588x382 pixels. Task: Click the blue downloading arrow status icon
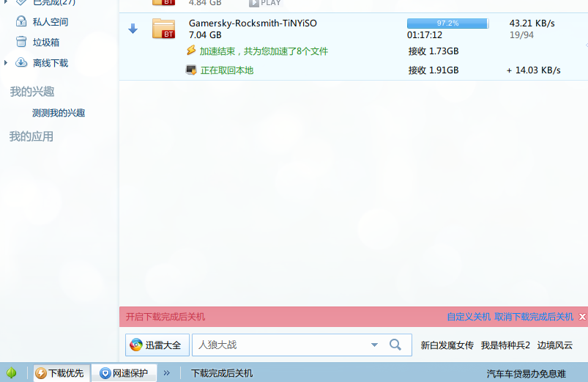[133, 29]
